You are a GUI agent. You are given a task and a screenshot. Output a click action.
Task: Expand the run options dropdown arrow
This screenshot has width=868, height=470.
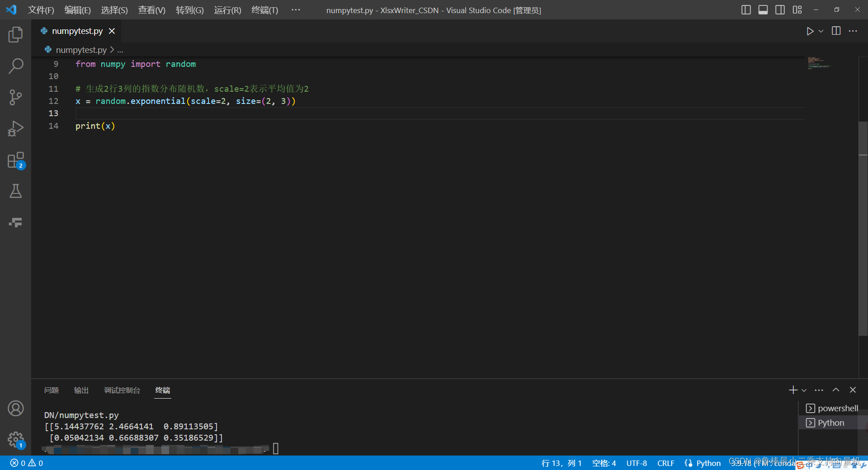coord(821,31)
